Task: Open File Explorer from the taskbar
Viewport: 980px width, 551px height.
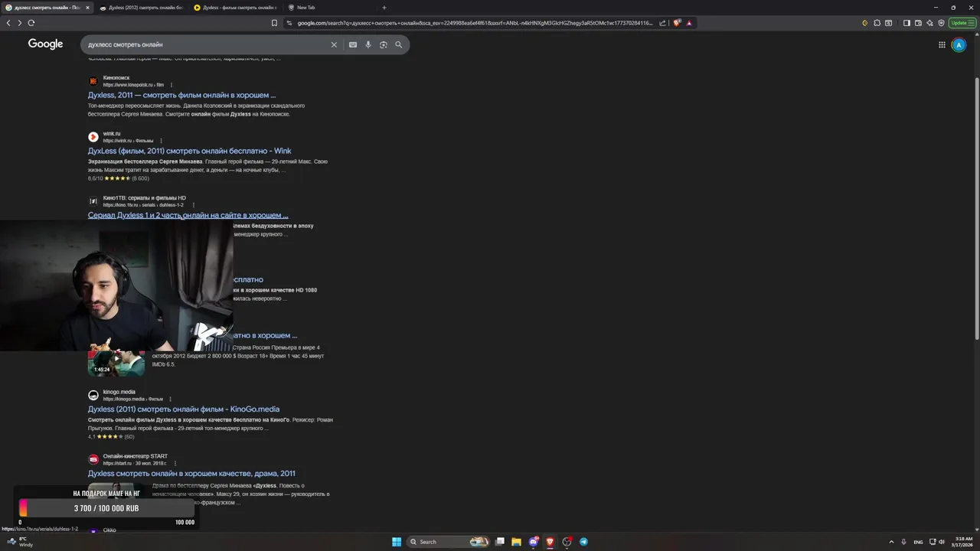Action: (x=516, y=542)
